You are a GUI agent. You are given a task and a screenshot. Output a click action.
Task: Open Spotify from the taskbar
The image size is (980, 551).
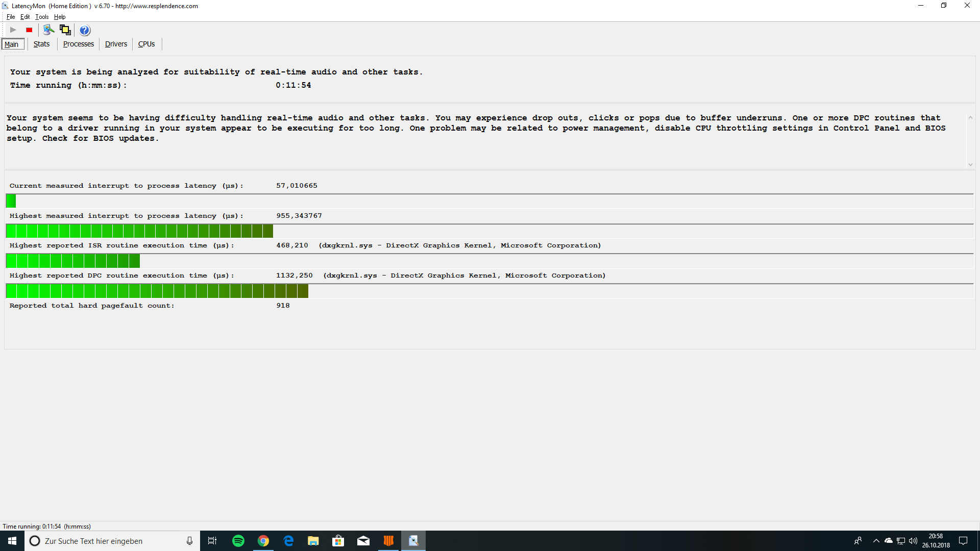click(238, 541)
